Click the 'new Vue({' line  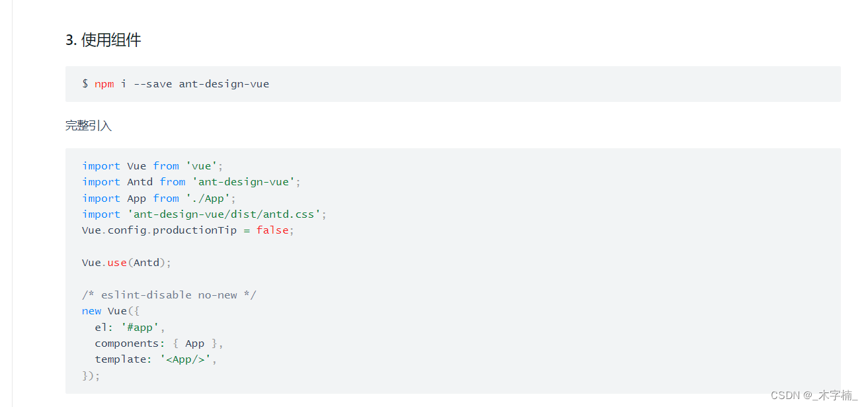point(111,311)
